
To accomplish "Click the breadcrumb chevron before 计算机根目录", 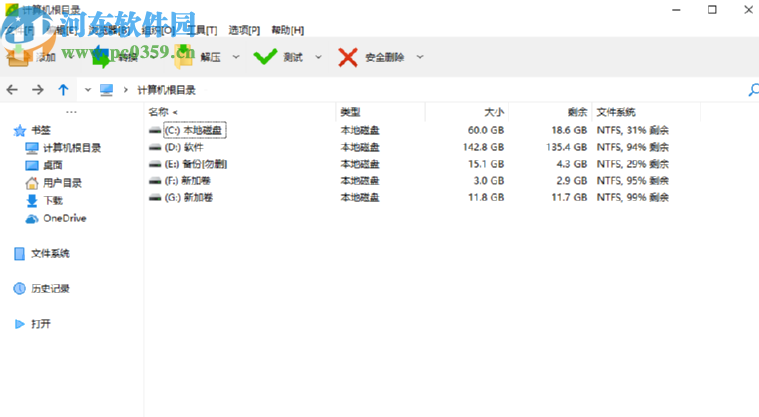I will coord(125,90).
